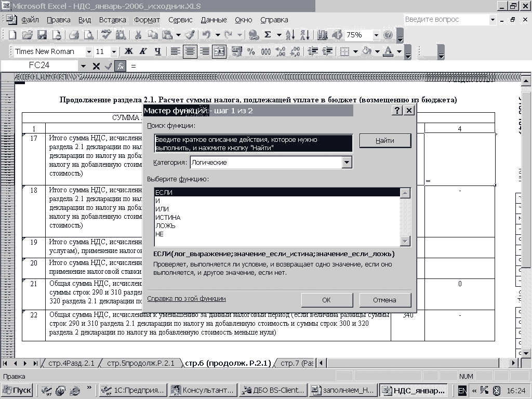The height and width of the screenshot is (399, 532).
Task: Expand the Категория dropdown list
Action: [347, 163]
